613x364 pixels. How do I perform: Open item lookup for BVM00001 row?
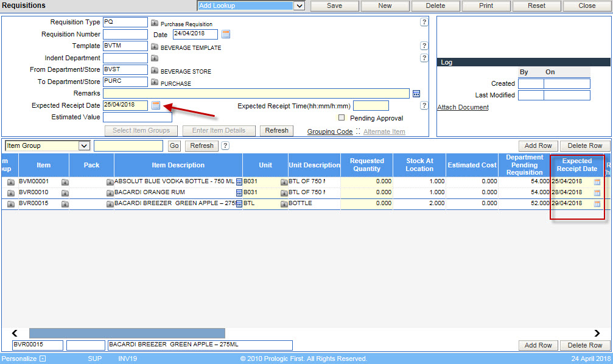point(65,182)
